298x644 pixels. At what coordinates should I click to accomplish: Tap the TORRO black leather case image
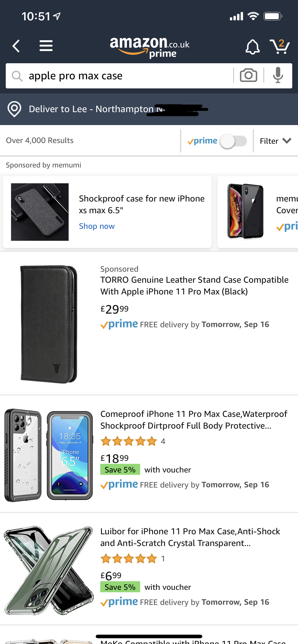(x=49, y=324)
